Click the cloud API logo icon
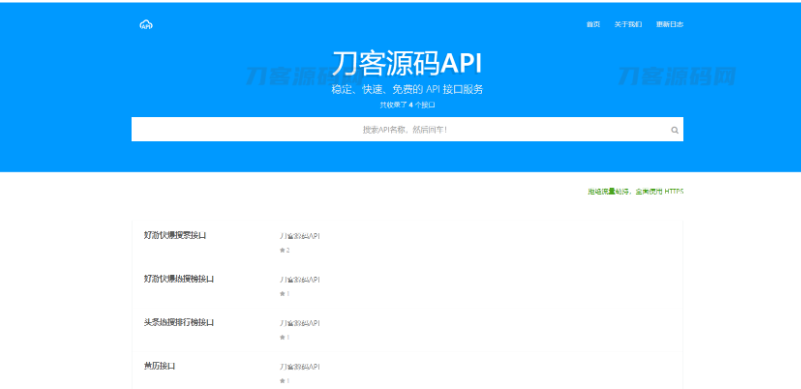The height and width of the screenshot is (389, 801). pyautogui.click(x=146, y=24)
